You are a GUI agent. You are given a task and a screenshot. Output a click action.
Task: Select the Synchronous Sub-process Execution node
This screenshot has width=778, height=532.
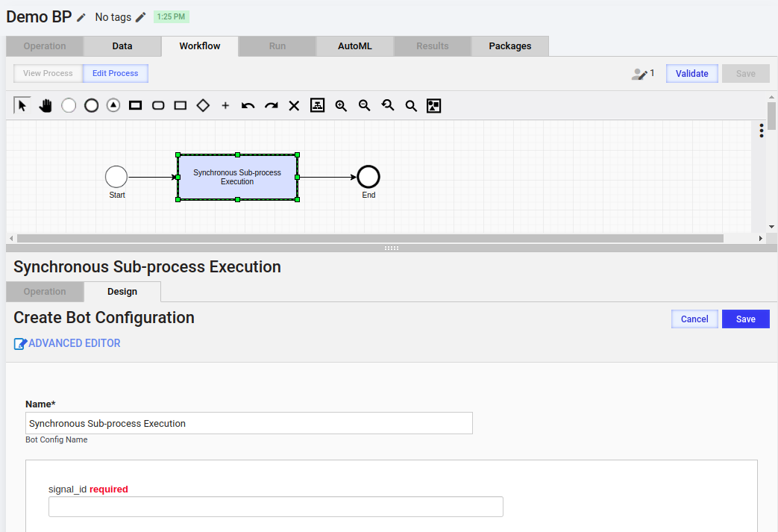click(x=237, y=177)
